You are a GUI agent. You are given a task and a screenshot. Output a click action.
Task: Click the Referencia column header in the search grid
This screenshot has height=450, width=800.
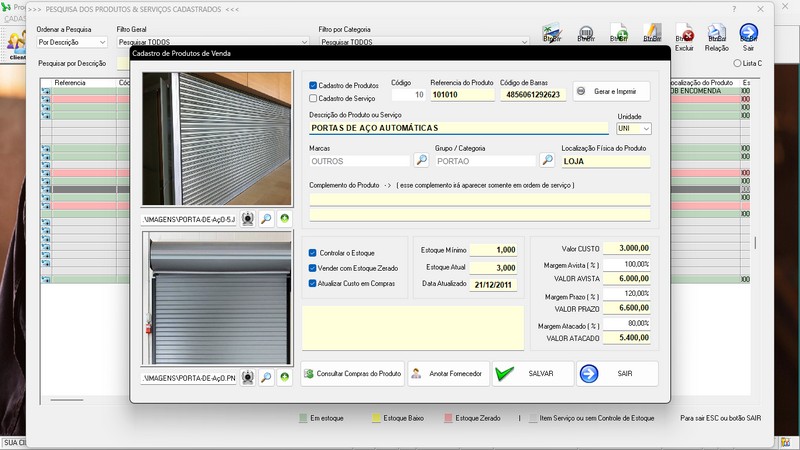tap(70, 83)
